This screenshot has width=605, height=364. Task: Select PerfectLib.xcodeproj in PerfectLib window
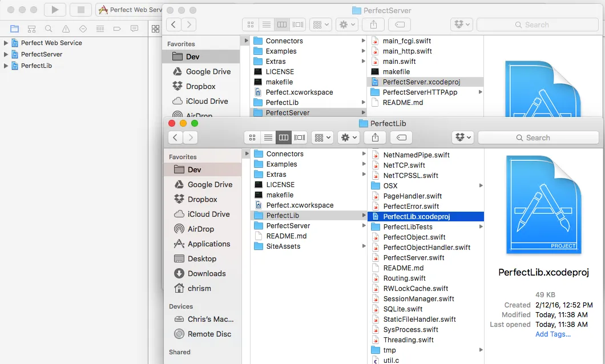tap(426, 217)
